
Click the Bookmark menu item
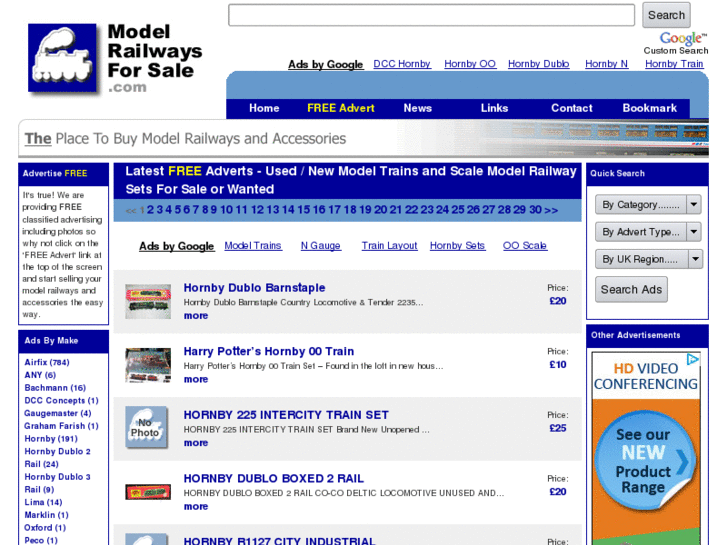(x=650, y=108)
